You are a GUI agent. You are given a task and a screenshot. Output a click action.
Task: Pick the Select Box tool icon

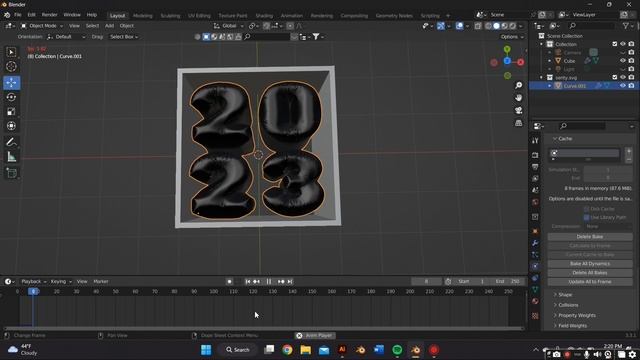click(11, 52)
